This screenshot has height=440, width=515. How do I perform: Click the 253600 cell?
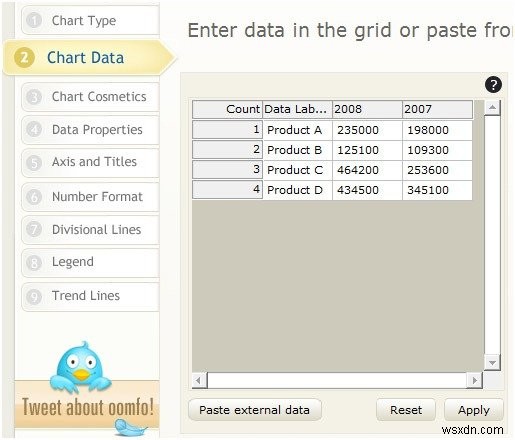[437, 170]
